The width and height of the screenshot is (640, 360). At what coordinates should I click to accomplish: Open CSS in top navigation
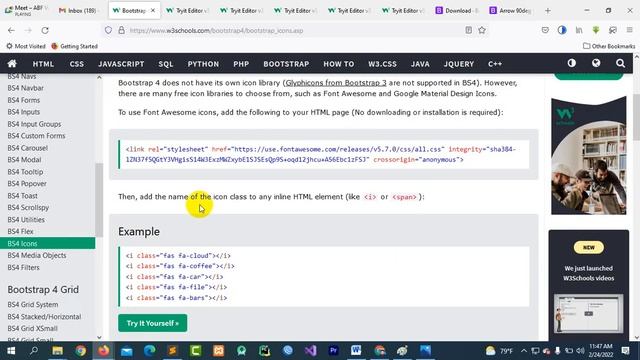[x=77, y=64]
